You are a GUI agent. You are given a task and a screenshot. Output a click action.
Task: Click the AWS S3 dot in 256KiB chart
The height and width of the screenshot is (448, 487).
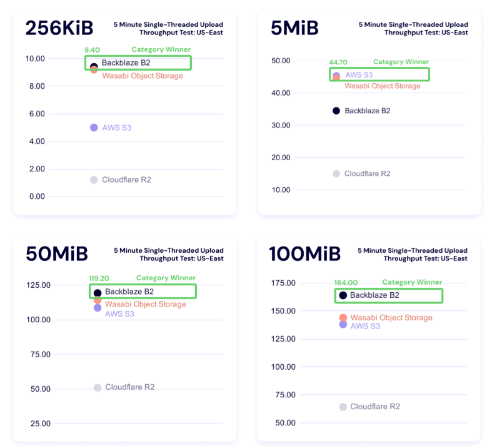coord(94,128)
